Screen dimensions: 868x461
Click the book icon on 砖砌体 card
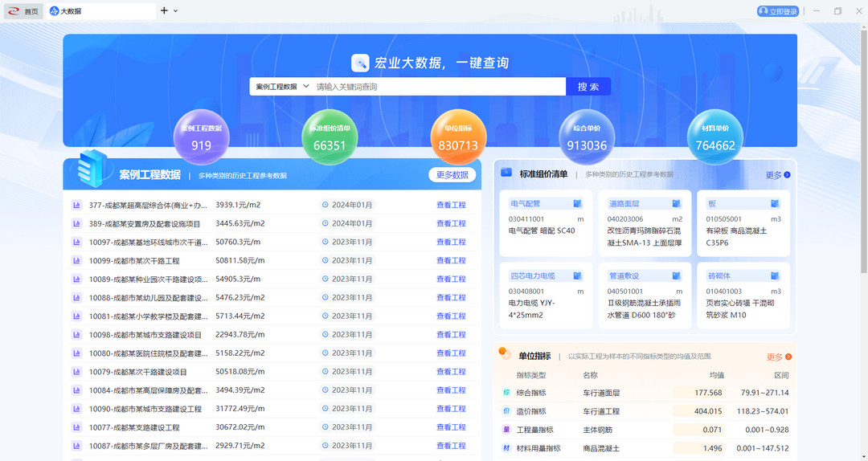[x=775, y=275]
